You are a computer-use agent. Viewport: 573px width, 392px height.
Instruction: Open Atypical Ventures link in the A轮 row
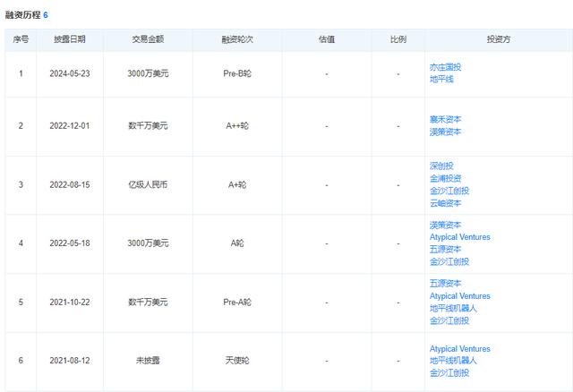pyautogui.click(x=459, y=237)
